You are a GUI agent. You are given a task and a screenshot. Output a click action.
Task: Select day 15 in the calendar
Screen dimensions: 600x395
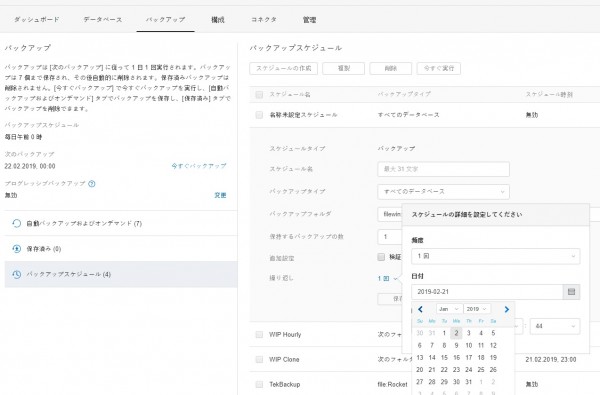pos(444,358)
